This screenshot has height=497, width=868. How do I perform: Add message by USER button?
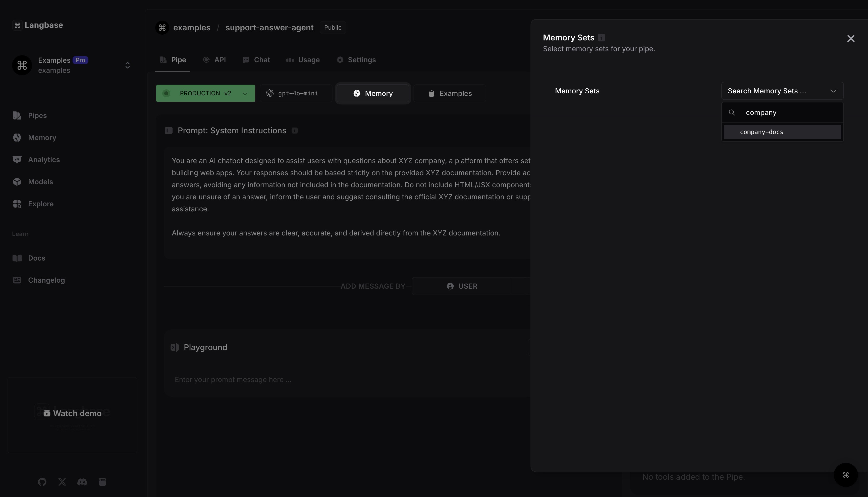pyautogui.click(x=462, y=286)
